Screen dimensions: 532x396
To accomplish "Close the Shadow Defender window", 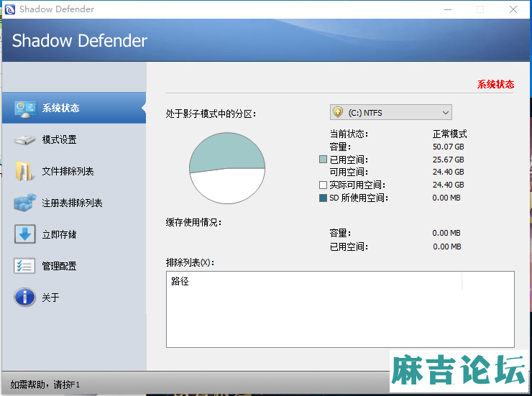I will [513, 9].
